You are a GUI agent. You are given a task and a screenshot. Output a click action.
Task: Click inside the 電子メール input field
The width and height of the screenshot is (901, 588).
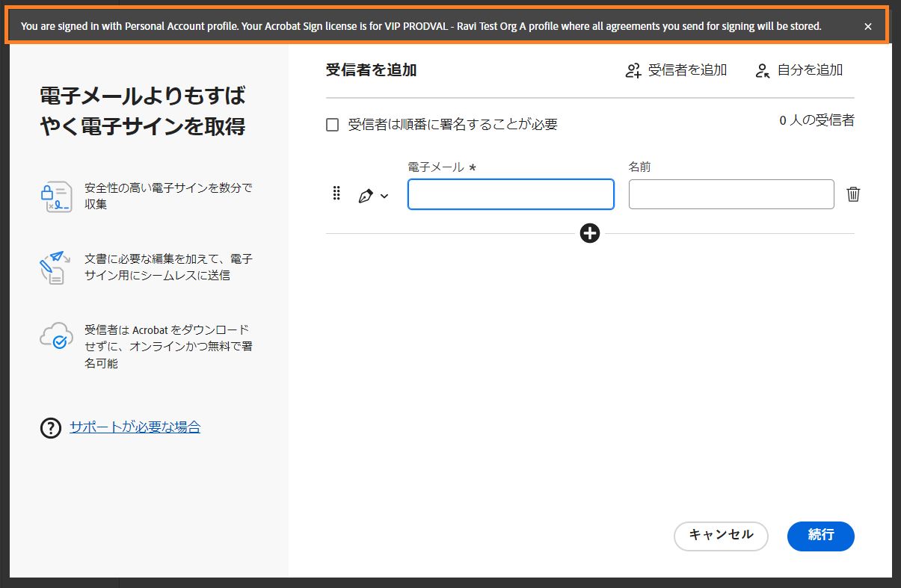tap(511, 194)
